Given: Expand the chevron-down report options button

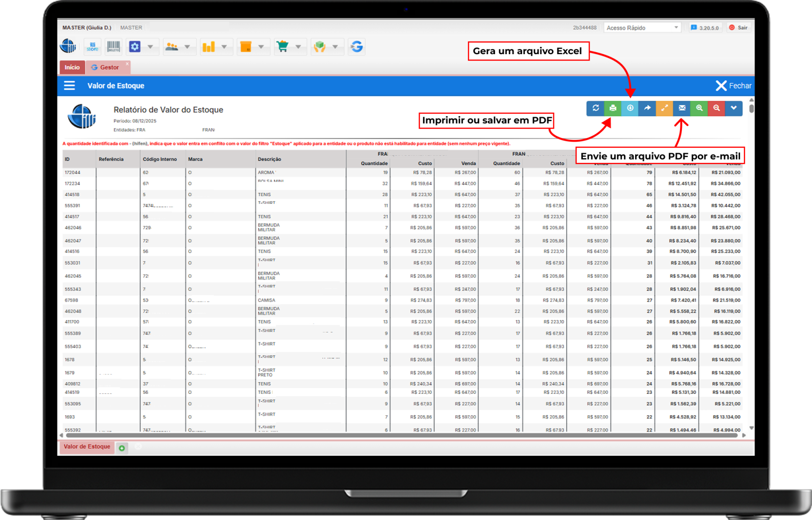Looking at the screenshot, I should point(734,108).
